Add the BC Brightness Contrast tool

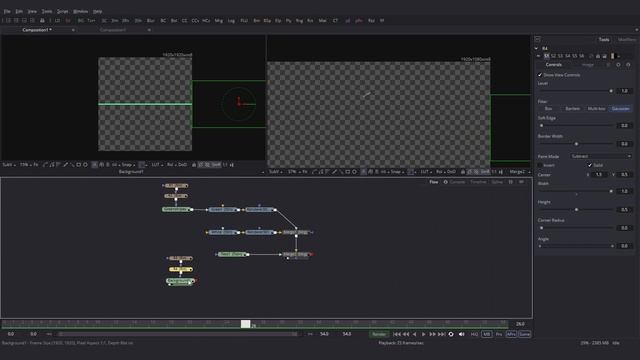pos(163,20)
